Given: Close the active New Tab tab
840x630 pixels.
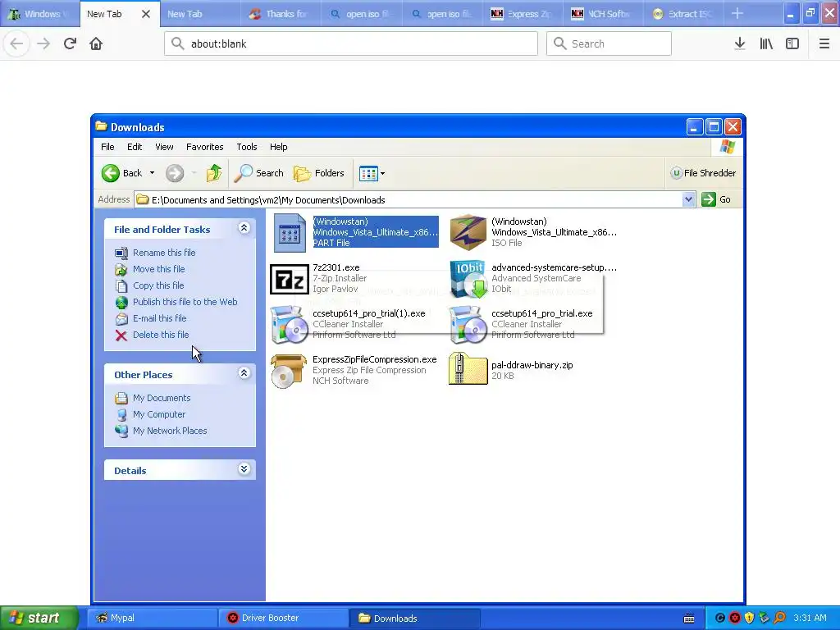Looking at the screenshot, I should 146,15.
